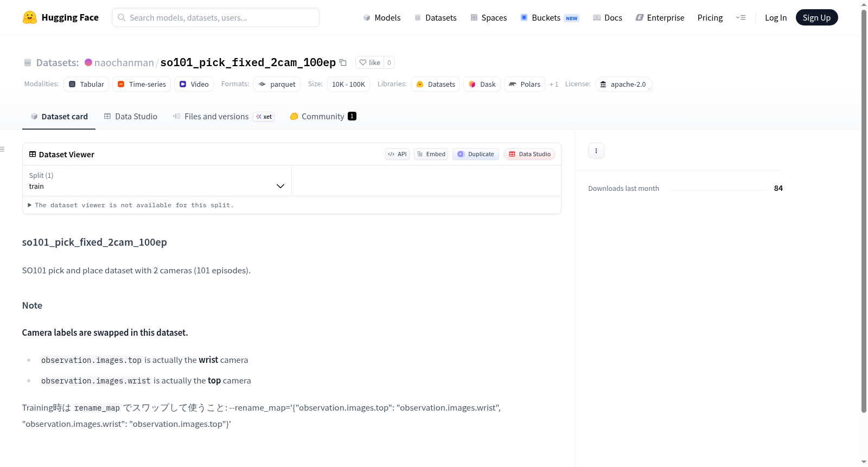Image resolution: width=868 pixels, height=467 pixels.
Task: Click the Log In link
Action: pyautogui.click(x=776, y=17)
